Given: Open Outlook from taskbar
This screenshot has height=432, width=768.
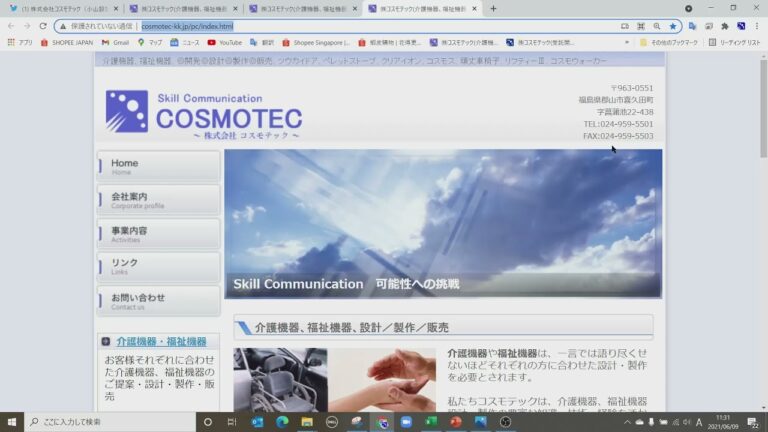Looking at the screenshot, I should click(x=257, y=422).
